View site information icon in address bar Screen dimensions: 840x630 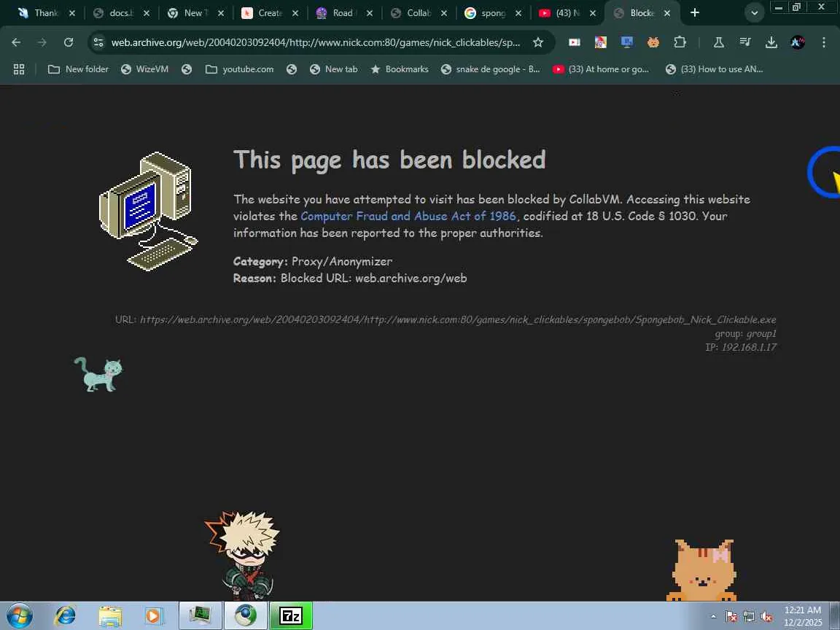point(98,42)
